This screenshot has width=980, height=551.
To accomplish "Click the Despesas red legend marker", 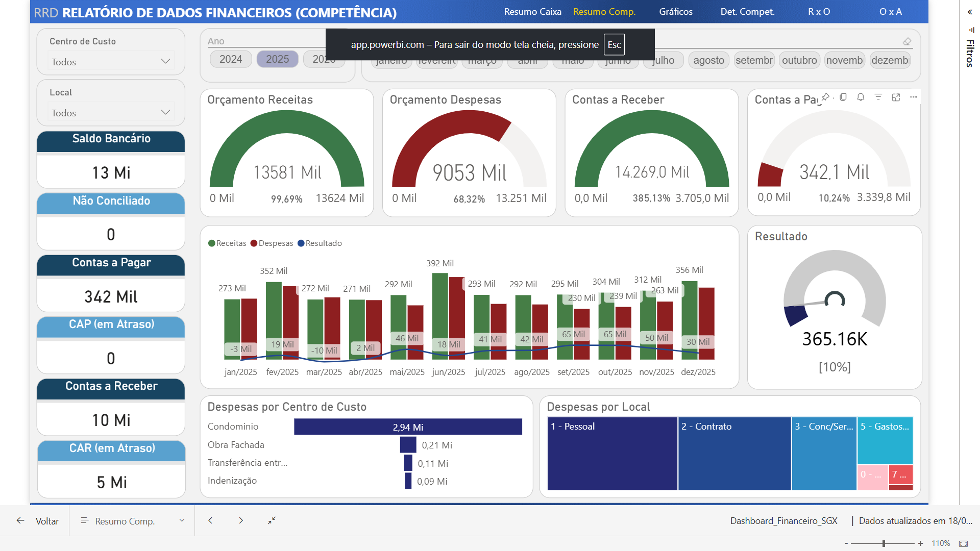I will [x=254, y=243].
